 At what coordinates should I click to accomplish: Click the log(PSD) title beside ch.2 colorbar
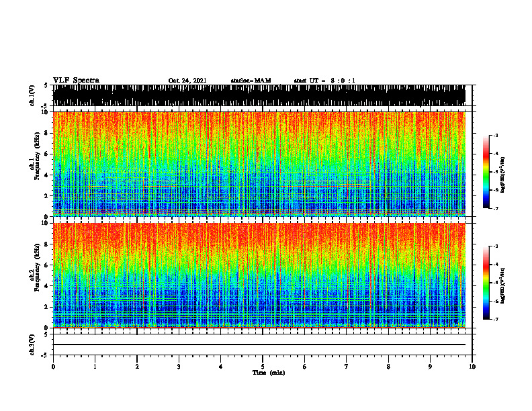pyautogui.click(x=503, y=285)
